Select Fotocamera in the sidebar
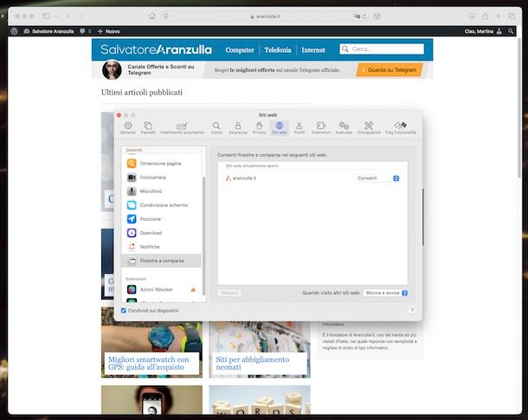This screenshot has width=528, height=420. click(x=161, y=178)
